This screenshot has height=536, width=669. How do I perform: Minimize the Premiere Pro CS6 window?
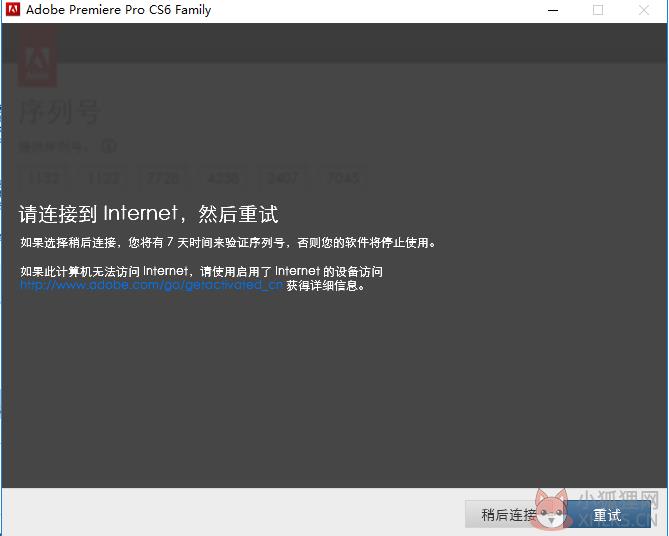553,10
